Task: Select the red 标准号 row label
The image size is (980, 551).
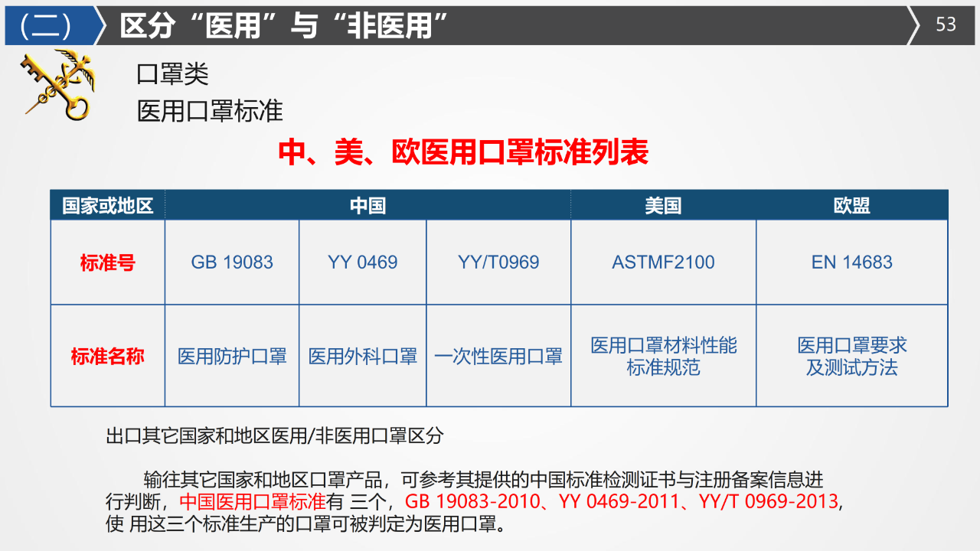Action: coord(108,262)
